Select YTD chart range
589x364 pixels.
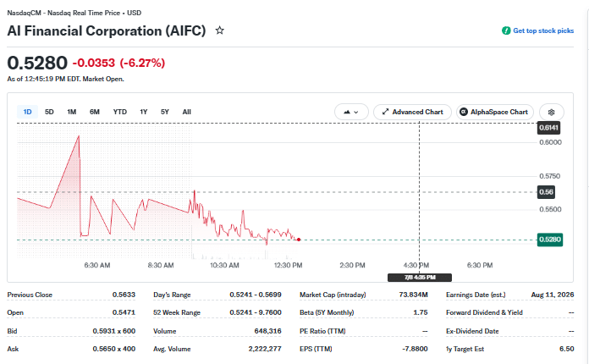[120, 112]
